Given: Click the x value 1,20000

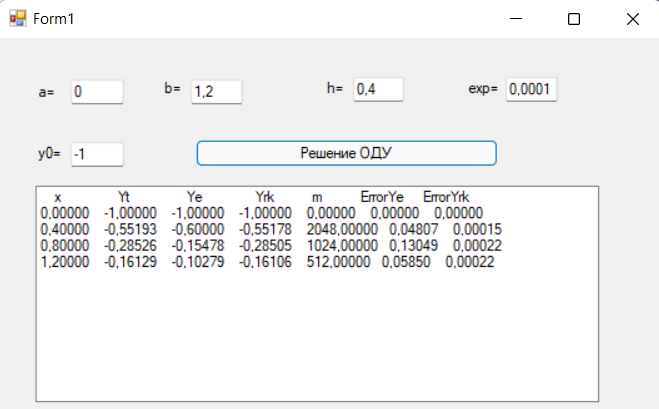Looking at the screenshot, I should point(65,262).
